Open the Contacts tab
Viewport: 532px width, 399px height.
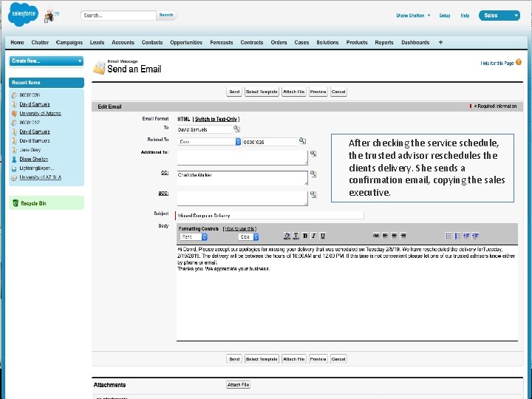[x=152, y=42]
